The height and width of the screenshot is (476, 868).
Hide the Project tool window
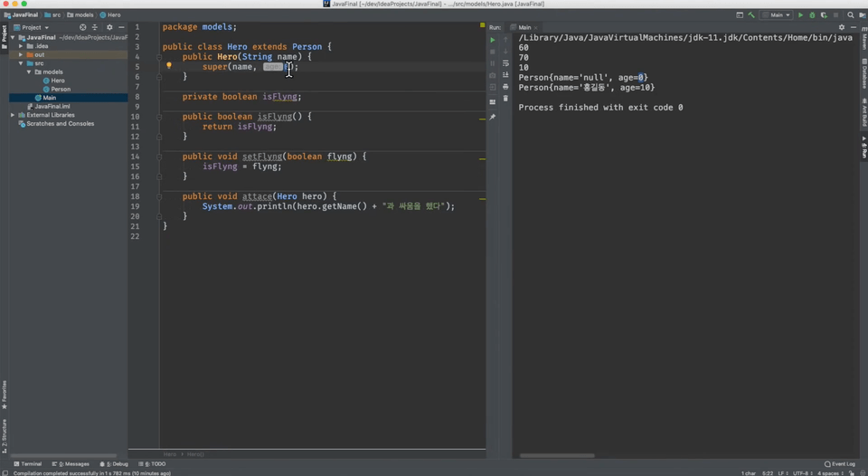(x=121, y=27)
